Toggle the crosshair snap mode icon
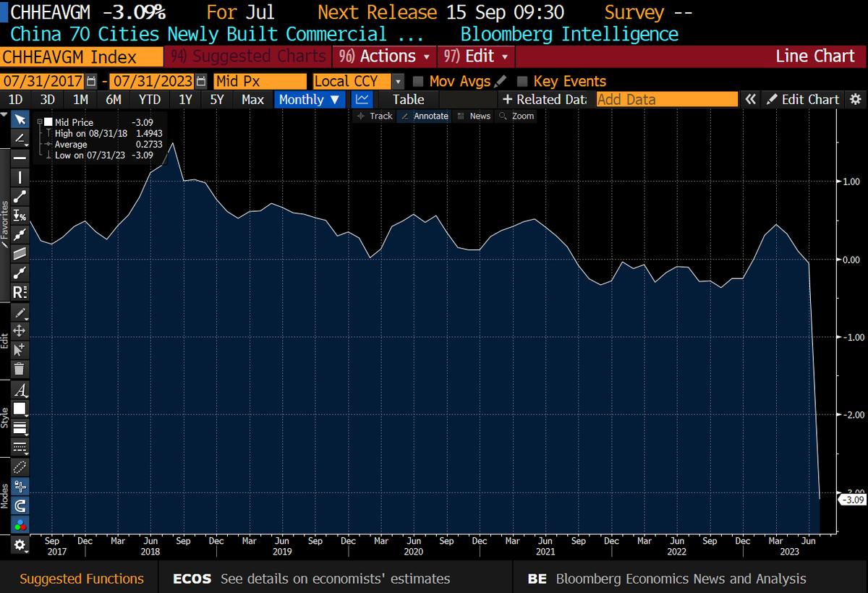Viewport: 868px width, 593px height. (x=20, y=487)
